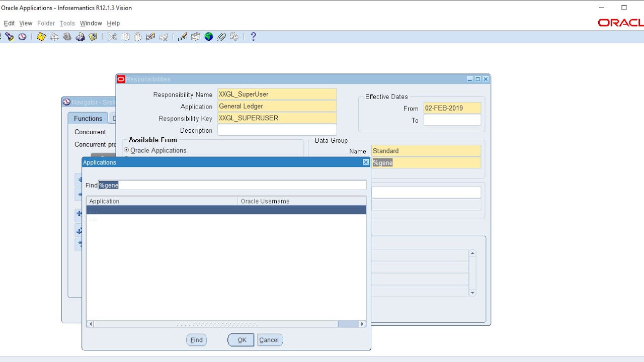Click the Navigator window title icon
Viewport: 644px width, 362px height.
tap(66, 102)
